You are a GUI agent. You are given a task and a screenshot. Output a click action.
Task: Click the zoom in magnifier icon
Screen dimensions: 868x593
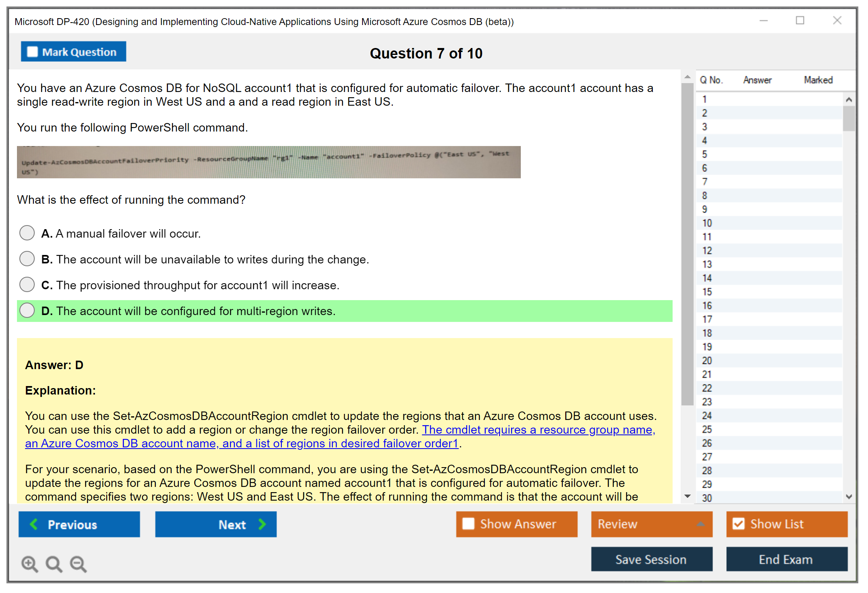click(29, 564)
